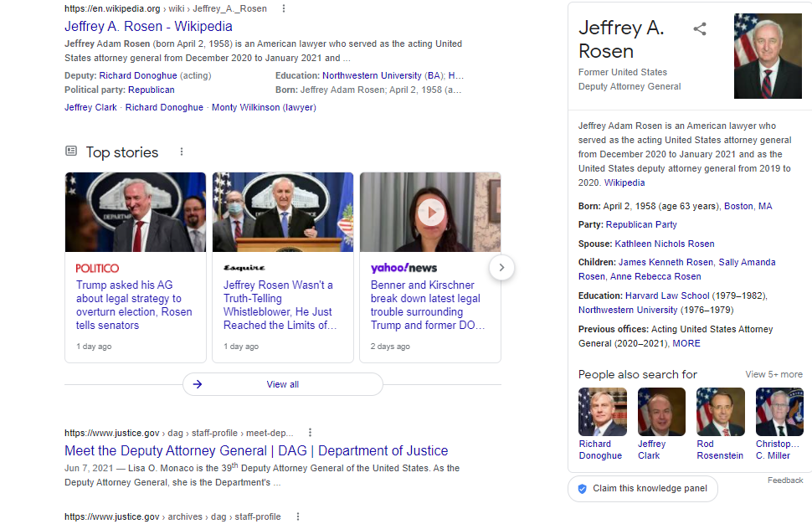Play the Yahoo News video story
Image resolution: width=812 pixels, height=524 pixels.
(x=431, y=213)
